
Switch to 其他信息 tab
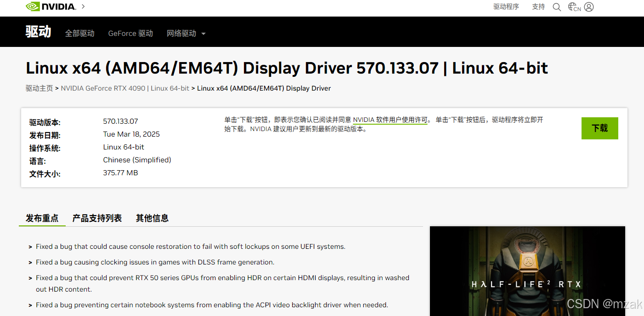[152, 218]
